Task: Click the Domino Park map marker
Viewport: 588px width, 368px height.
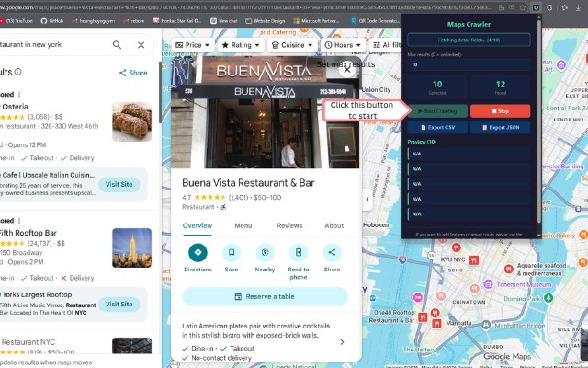Action: [x=548, y=298]
